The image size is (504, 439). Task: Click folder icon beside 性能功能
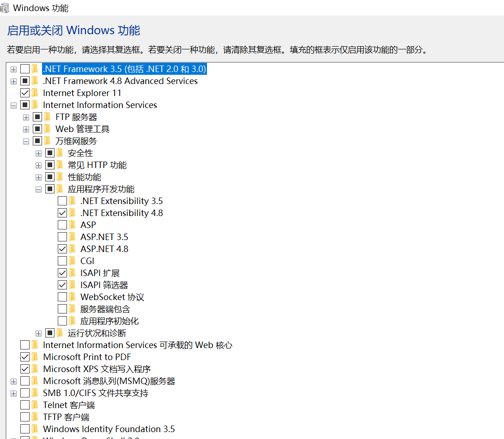click(61, 177)
